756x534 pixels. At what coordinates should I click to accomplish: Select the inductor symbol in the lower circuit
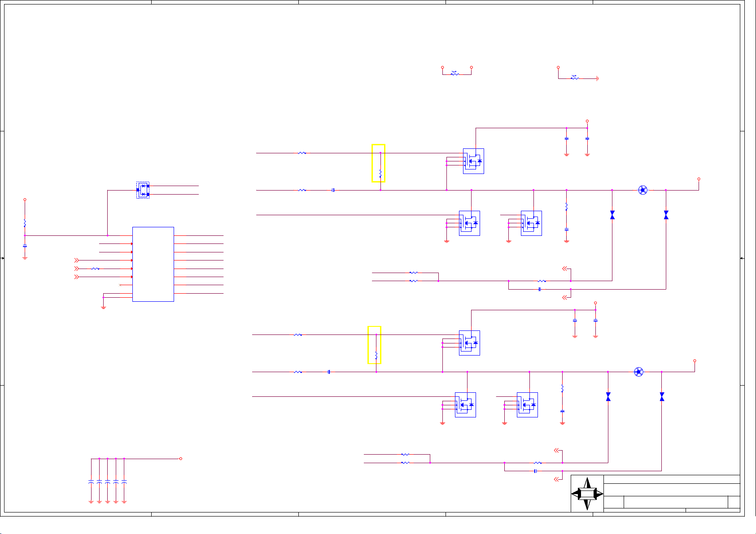(638, 372)
